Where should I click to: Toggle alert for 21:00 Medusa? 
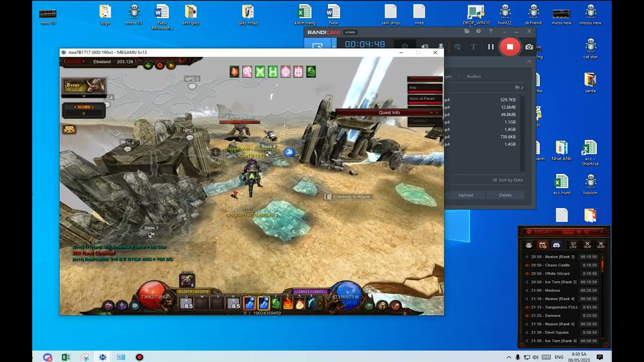click(527, 290)
